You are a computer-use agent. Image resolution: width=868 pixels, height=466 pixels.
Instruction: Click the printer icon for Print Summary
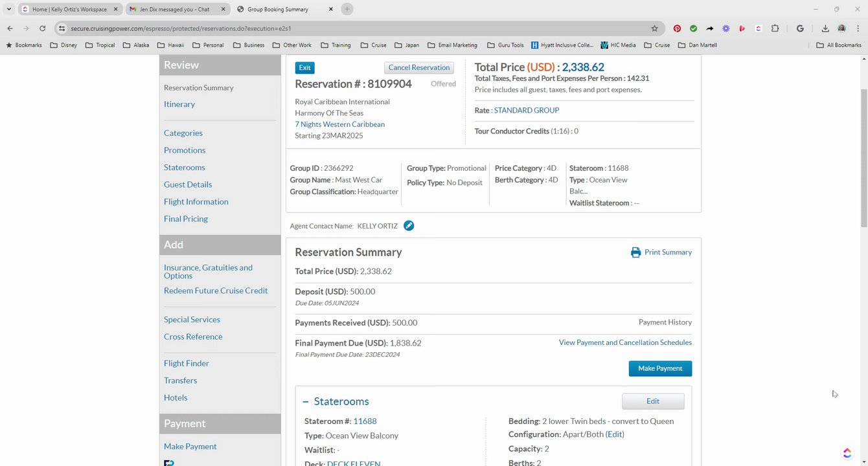pyautogui.click(x=635, y=252)
